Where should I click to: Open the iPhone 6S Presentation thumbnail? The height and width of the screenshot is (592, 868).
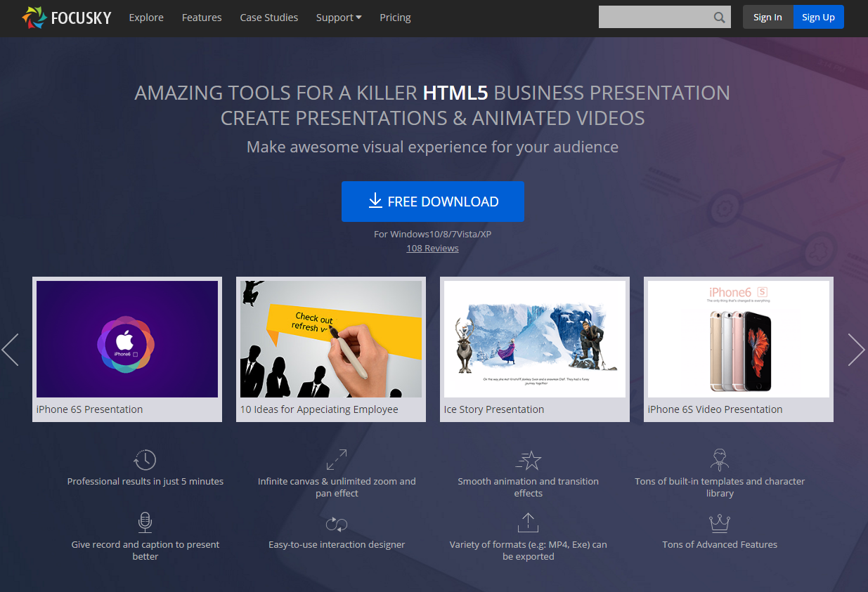pos(127,339)
